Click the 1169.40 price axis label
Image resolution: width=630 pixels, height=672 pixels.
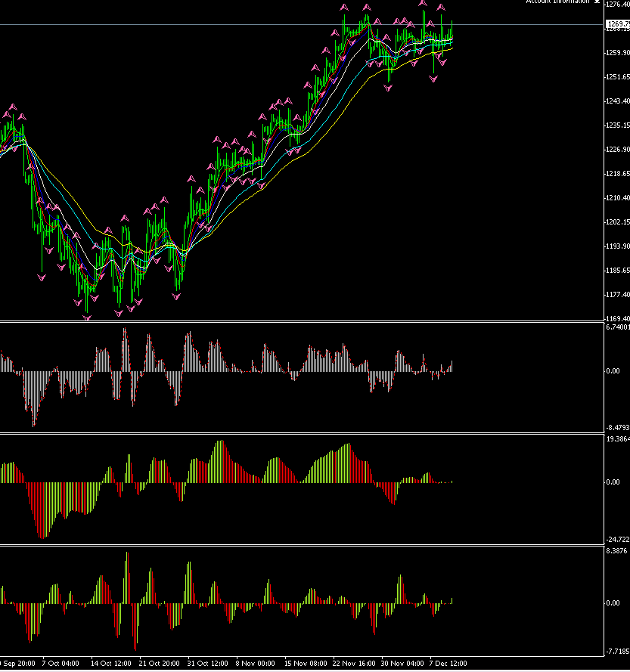click(618, 318)
